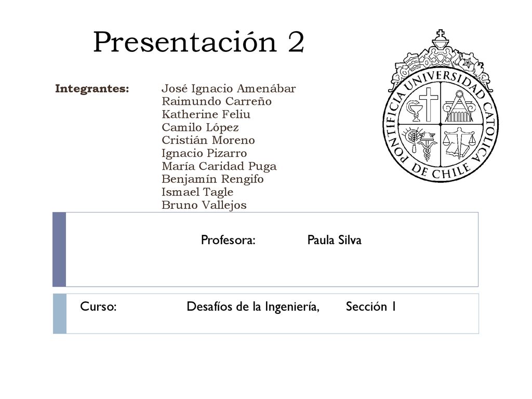Select the name Ismael Tagle
532x399 pixels.
[x=197, y=192]
